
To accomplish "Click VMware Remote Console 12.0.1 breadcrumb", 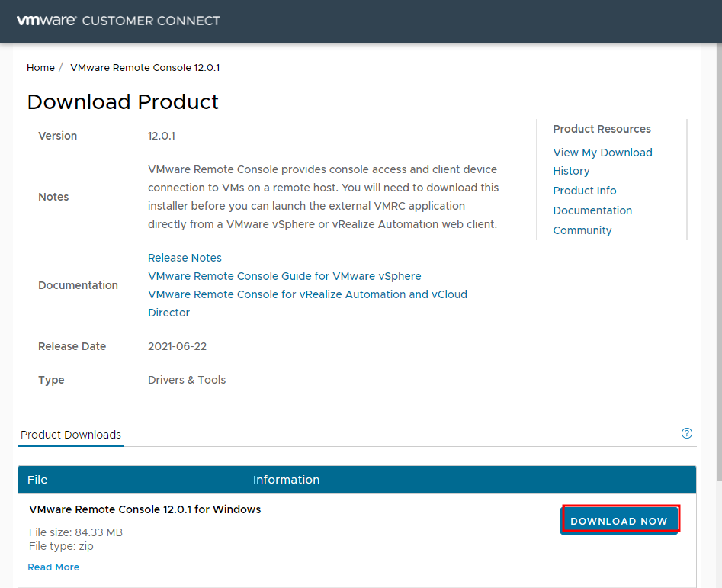I will pyautogui.click(x=145, y=68).
